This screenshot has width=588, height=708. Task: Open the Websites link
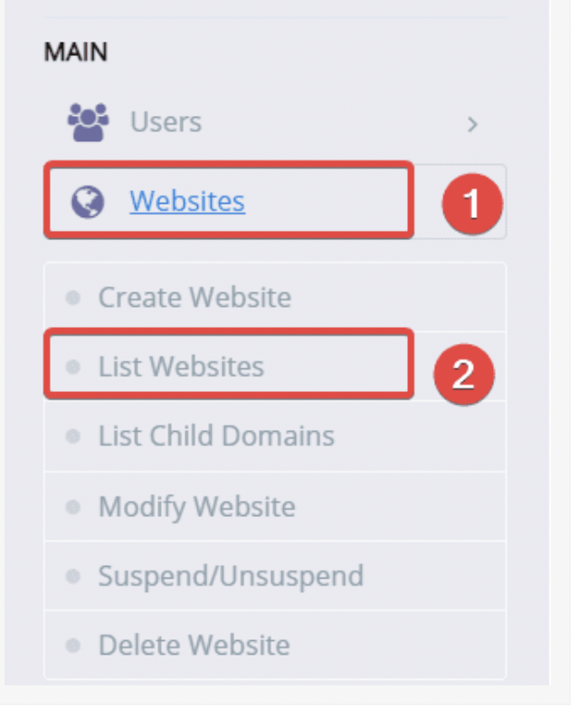[x=187, y=201]
